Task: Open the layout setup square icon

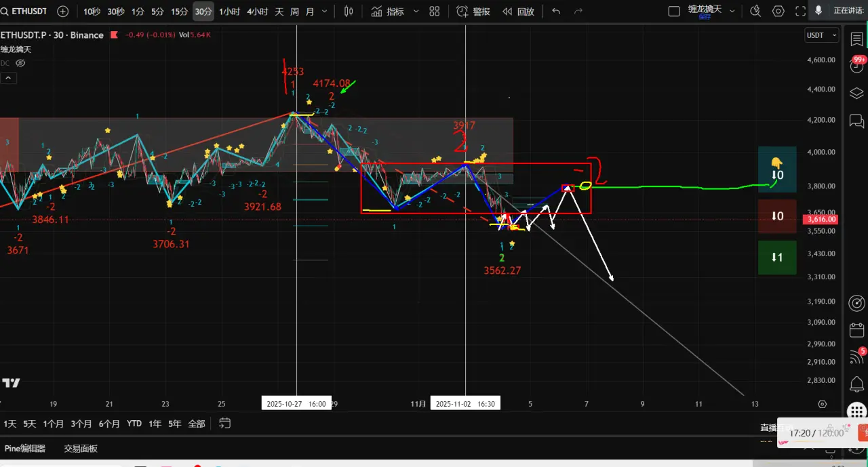Action: point(673,12)
